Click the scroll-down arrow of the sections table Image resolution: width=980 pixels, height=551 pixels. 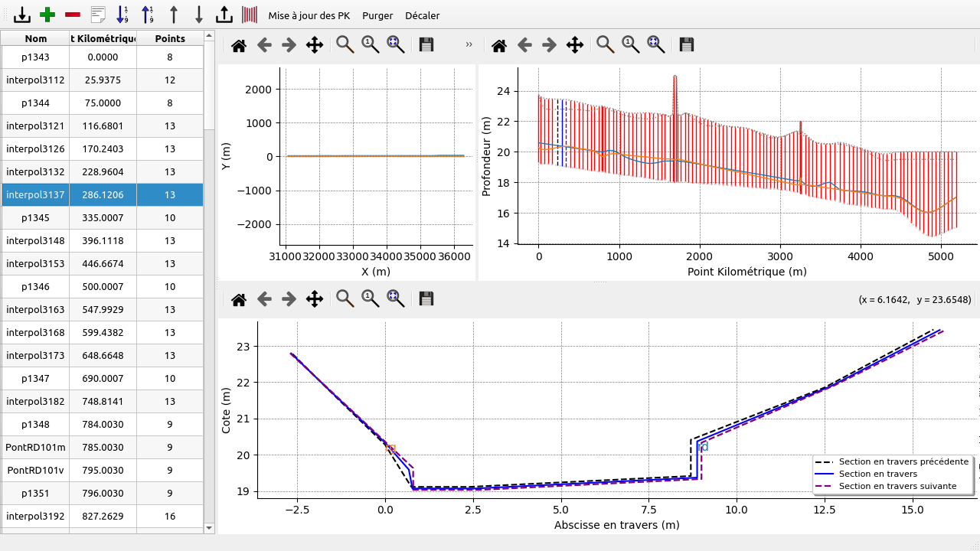(209, 527)
